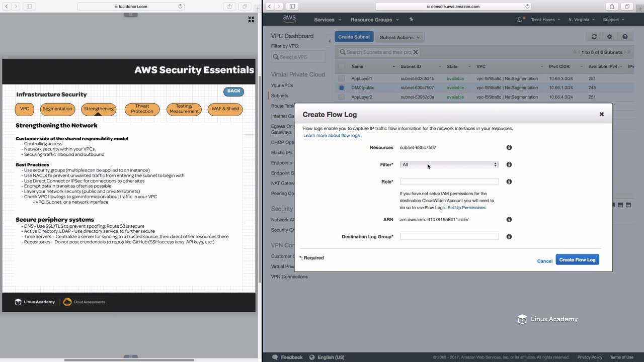This screenshot has width=644, height=362.
Task: Expand the Resource Groups menu
Action: pyautogui.click(x=375, y=20)
